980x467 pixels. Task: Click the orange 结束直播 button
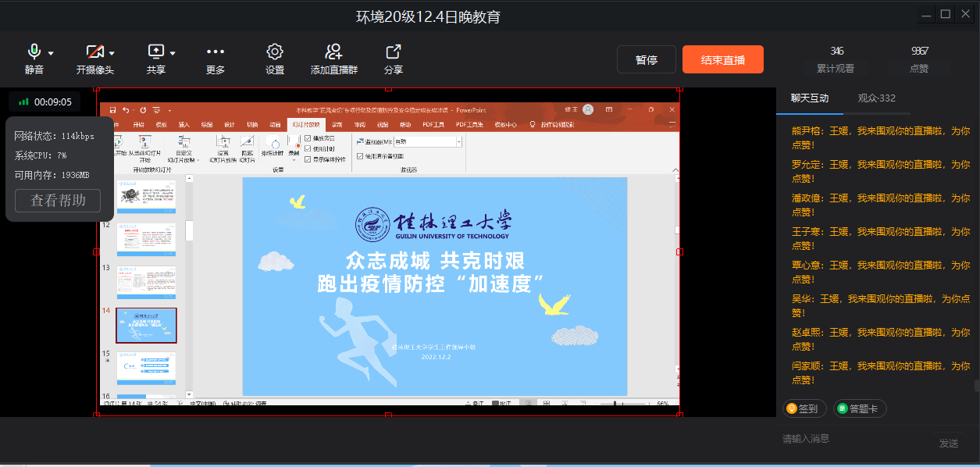(x=722, y=60)
